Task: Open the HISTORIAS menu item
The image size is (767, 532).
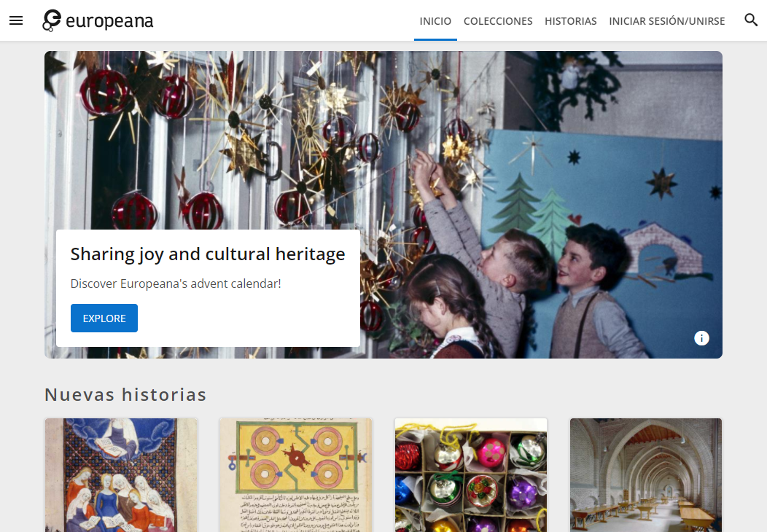Action: click(x=570, y=21)
